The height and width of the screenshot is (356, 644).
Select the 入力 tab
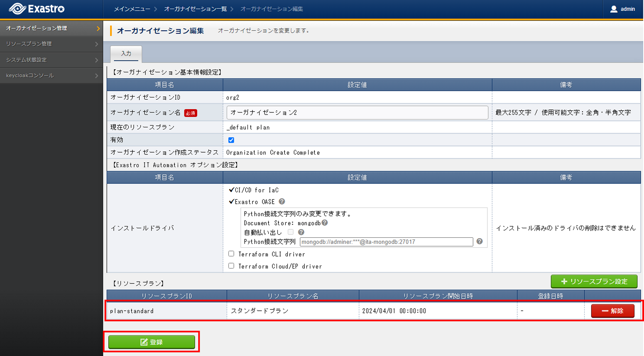pyautogui.click(x=126, y=54)
